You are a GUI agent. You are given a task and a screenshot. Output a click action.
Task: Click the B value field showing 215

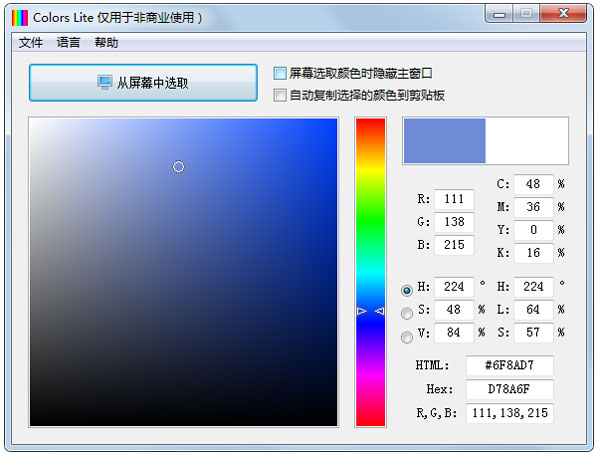(x=454, y=245)
